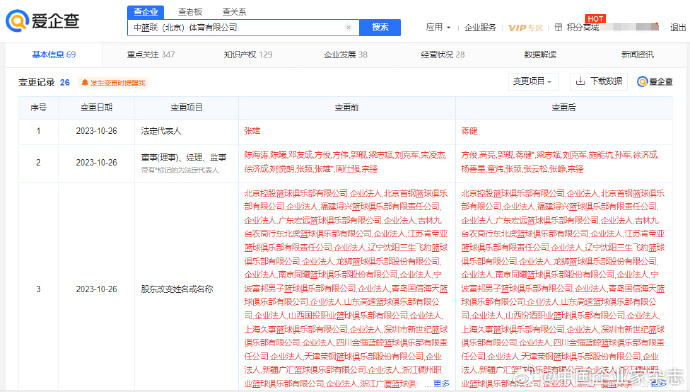The image size is (690, 392).
Task: Click the 2023-10-26 date in row 1
Action: [x=96, y=131]
